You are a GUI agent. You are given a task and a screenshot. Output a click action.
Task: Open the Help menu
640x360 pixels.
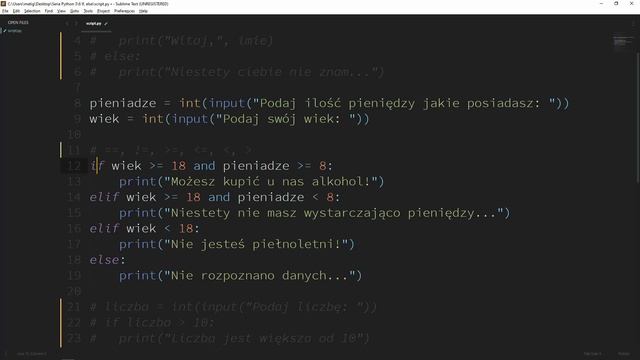click(143, 11)
